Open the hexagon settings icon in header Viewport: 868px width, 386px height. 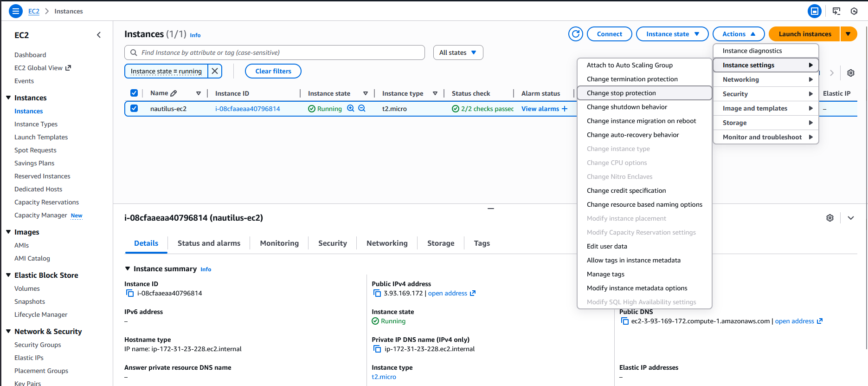[x=854, y=11]
